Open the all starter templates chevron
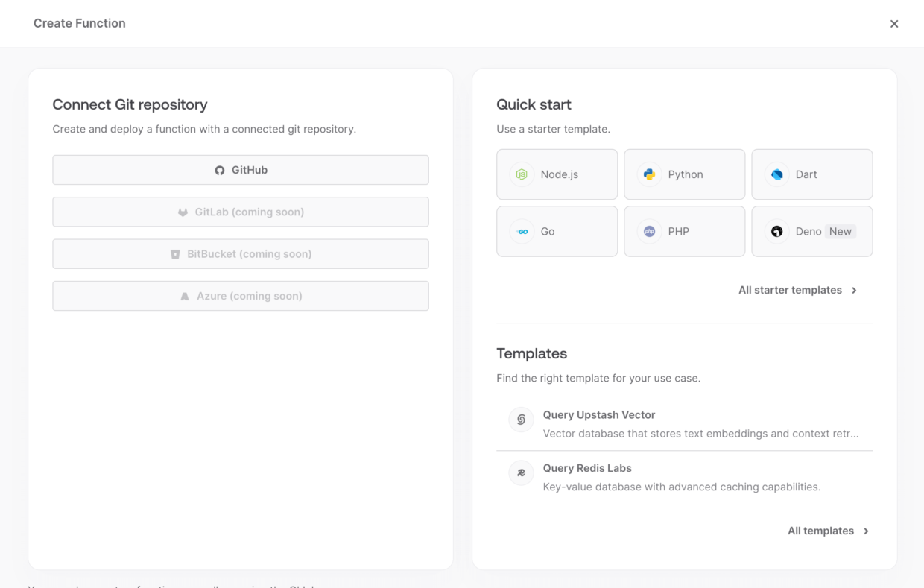The width and height of the screenshot is (924, 588). pos(854,290)
